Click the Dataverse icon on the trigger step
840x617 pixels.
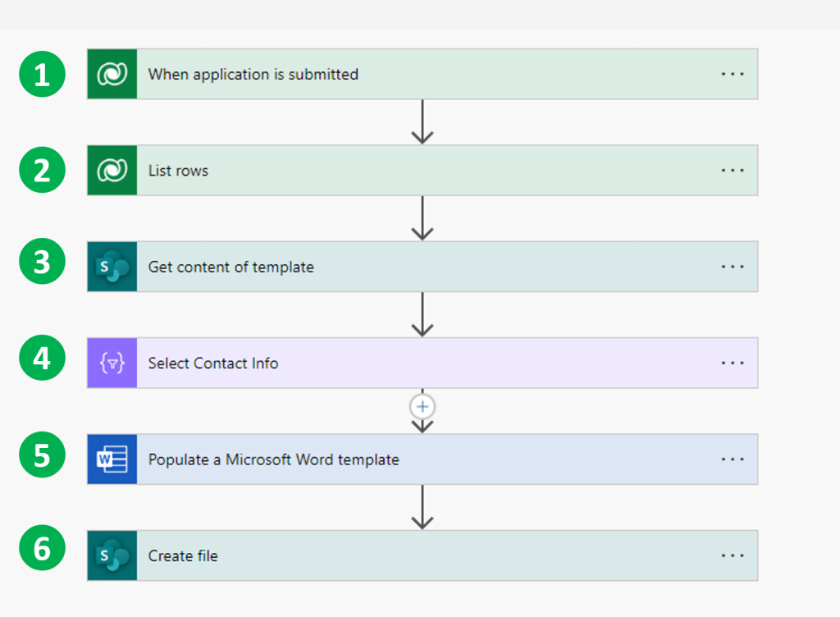point(112,74)
